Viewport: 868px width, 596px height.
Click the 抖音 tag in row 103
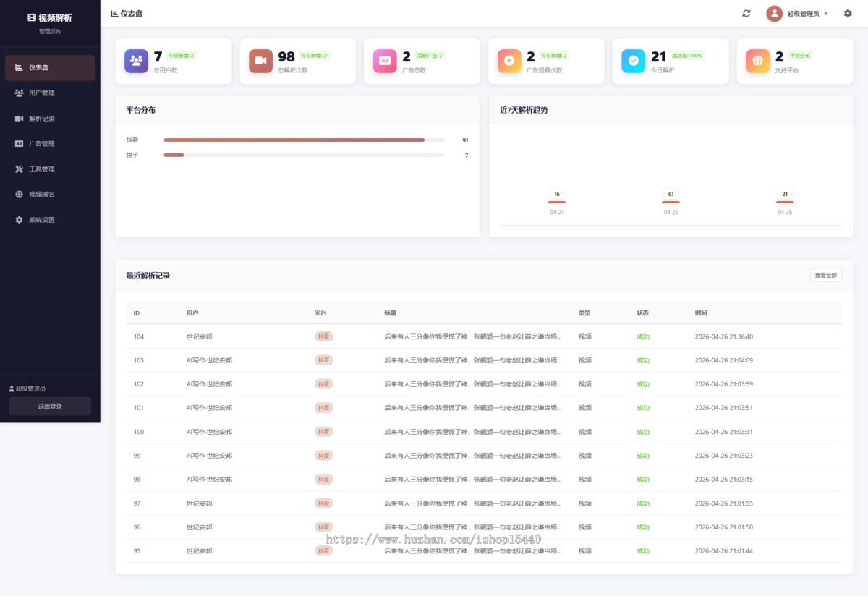[323, 360]
